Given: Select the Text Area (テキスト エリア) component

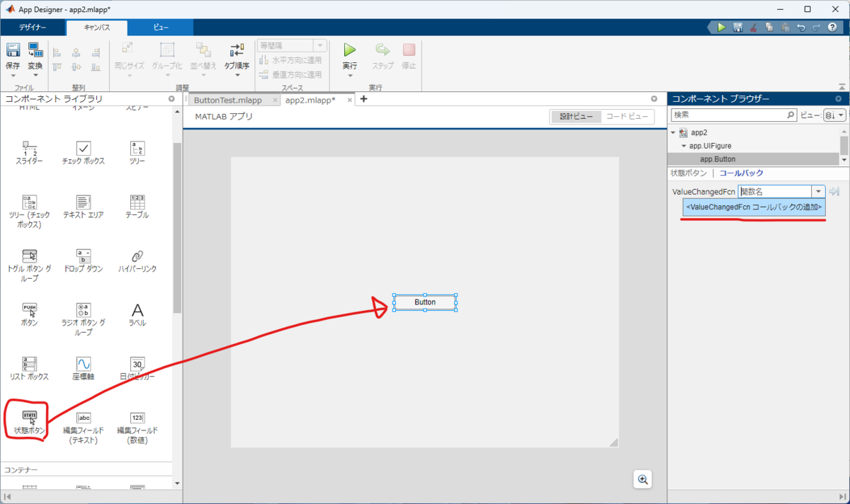Looking at the screenshot, I should click(x=84, y=207).
